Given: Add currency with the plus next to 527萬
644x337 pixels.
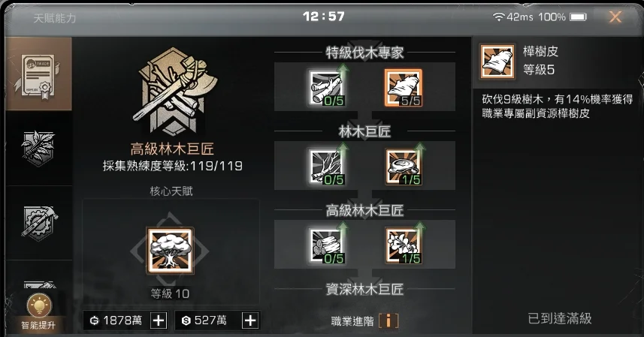Looking at the screenshot, I should [x=250, y=320].
